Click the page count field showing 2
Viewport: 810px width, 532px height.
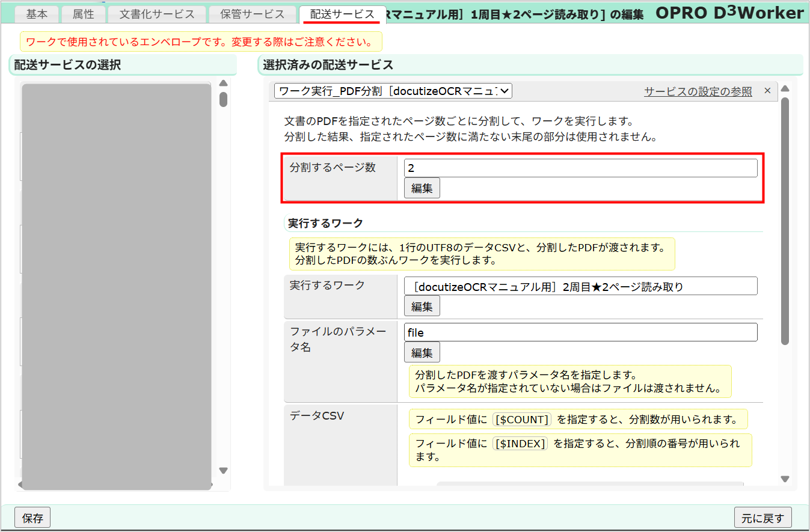pos(580,168)
